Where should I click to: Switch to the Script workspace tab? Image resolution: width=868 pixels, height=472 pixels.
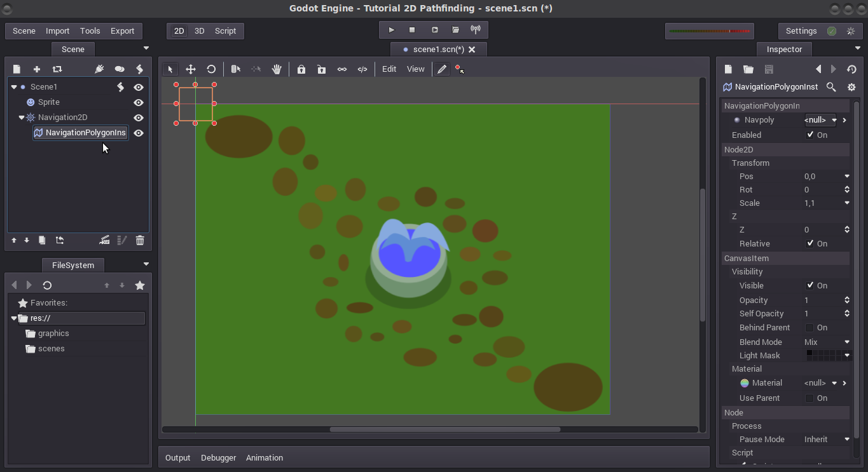pos(225,30)
